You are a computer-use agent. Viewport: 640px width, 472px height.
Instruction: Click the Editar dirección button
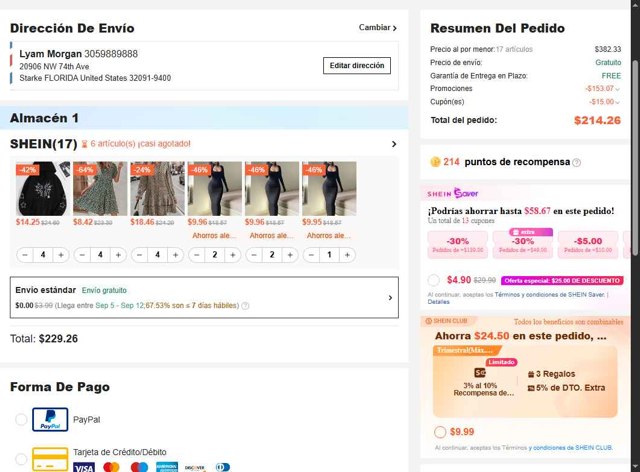(x=357, y=65)
